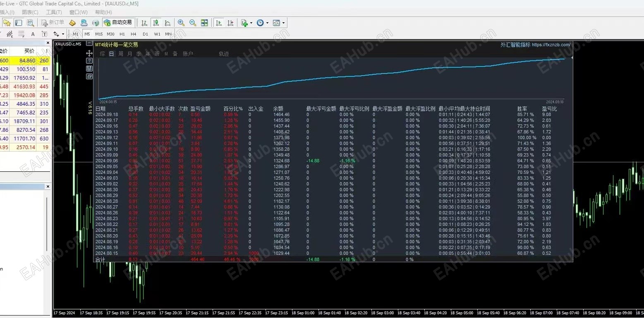Zoom out using the magnifier minus icon
The height and width of the screenshot is (318, 644).
[193, 23]
